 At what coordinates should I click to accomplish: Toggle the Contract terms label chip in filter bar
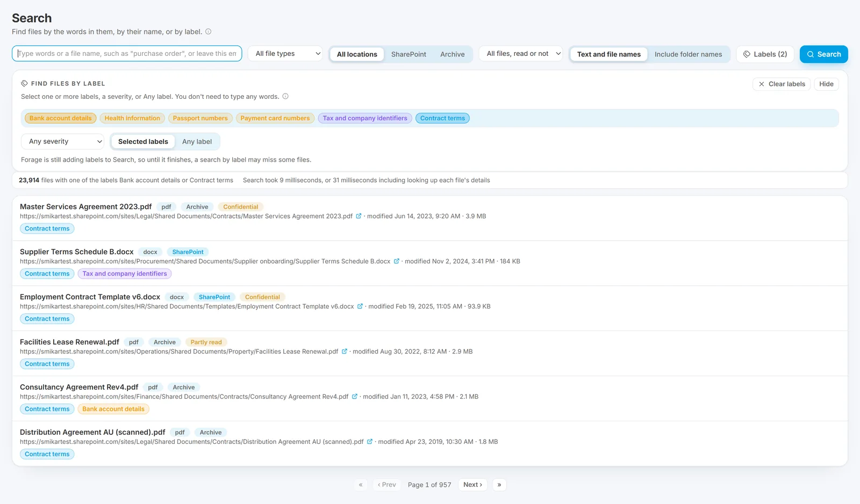tap(442, 118)
